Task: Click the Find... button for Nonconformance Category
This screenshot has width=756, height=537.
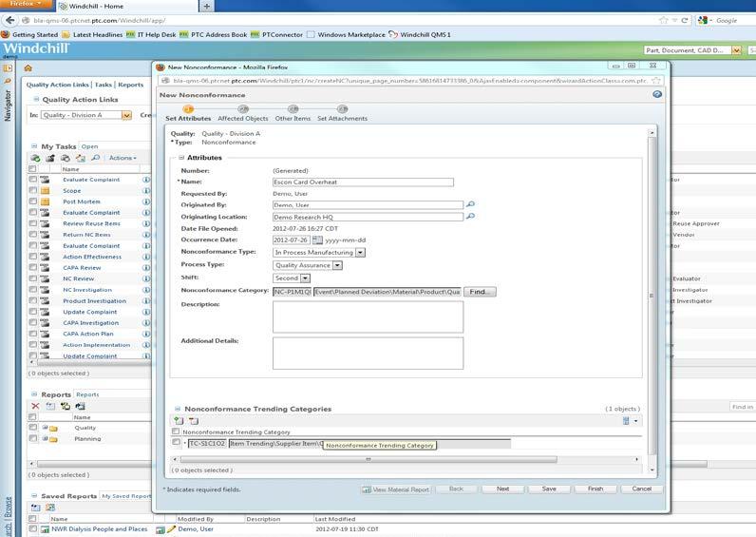Action: 480,292
